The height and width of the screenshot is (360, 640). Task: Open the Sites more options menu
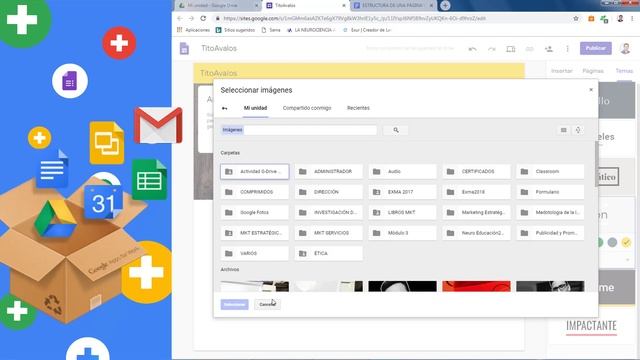coord(567,49)
